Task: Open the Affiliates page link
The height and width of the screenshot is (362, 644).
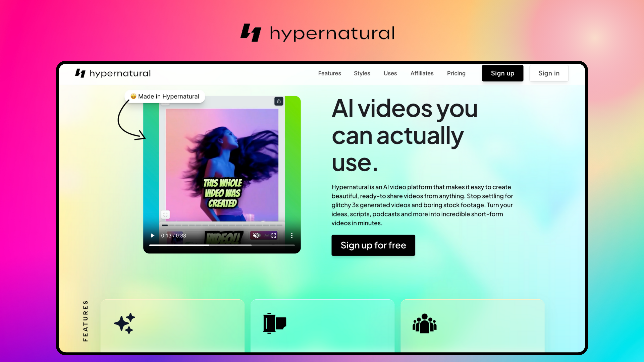Action: tap(422, 73)
